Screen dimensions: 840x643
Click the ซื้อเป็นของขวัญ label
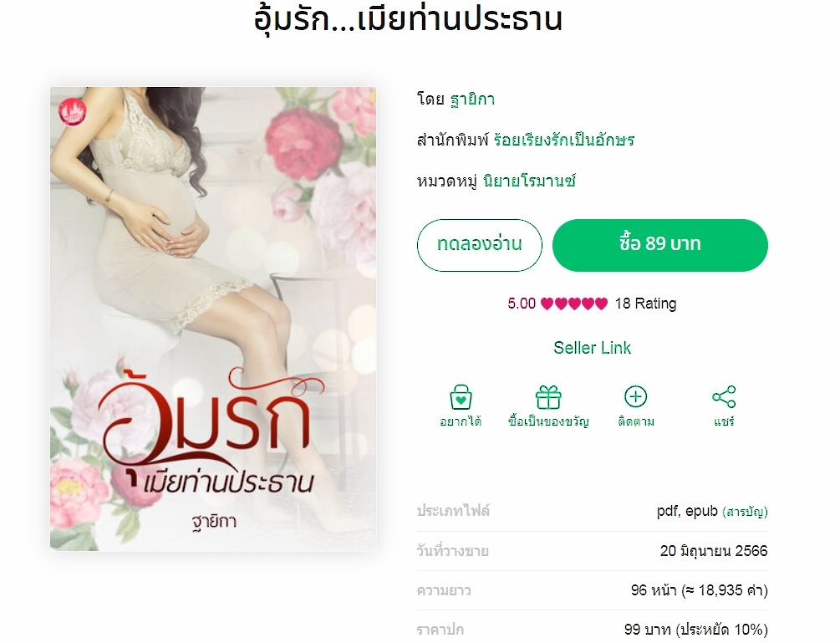click(548, 421)
